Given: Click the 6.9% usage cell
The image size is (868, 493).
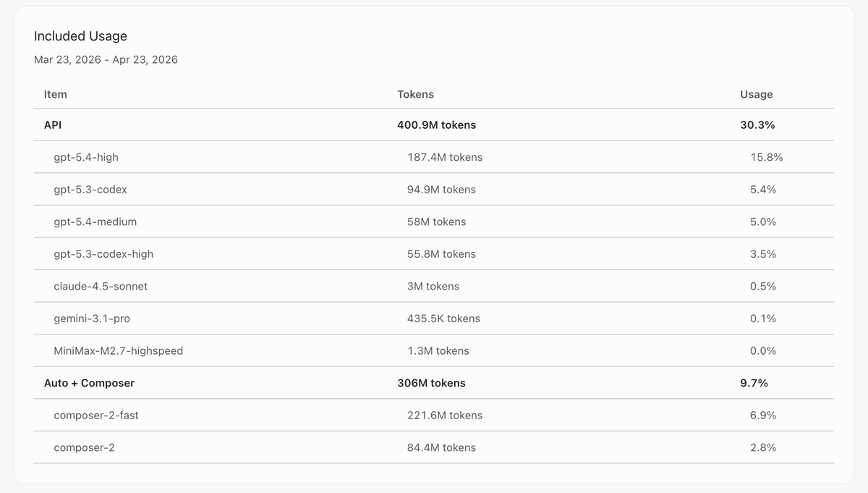Looking at the screenshot, I should click(x=763, y=416).
